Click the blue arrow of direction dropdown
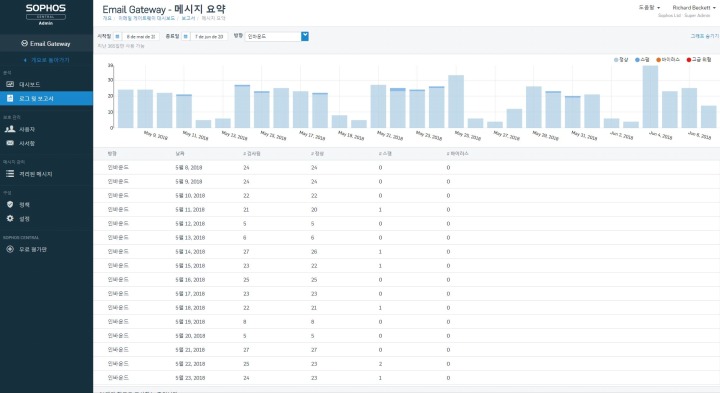This screenshot has height=393, width=720. click(x=304, y=36)
